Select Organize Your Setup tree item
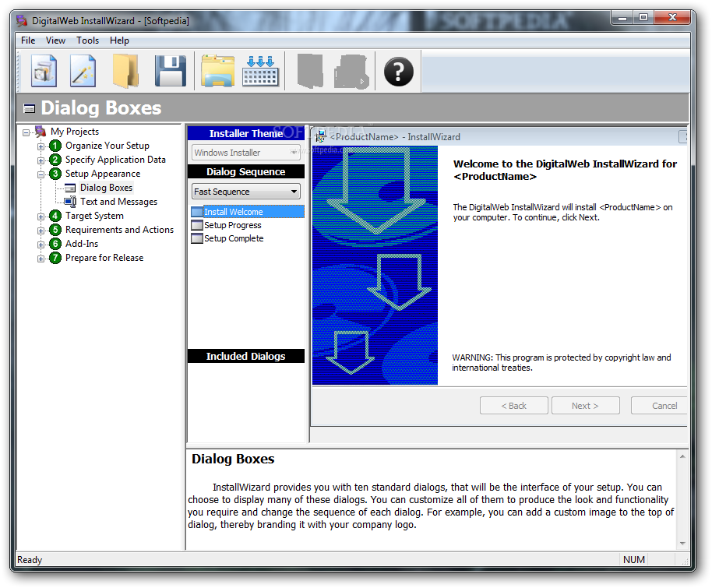 [108, 146]
